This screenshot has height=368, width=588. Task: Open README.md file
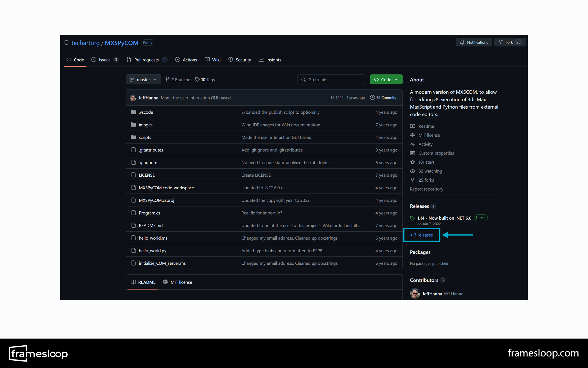[x=151, y=226]
